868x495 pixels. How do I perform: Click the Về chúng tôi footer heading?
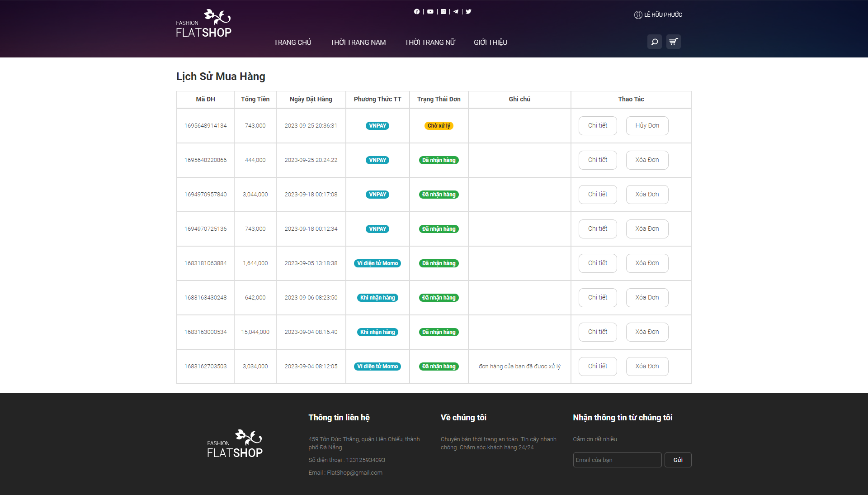[x=463, y=418]
